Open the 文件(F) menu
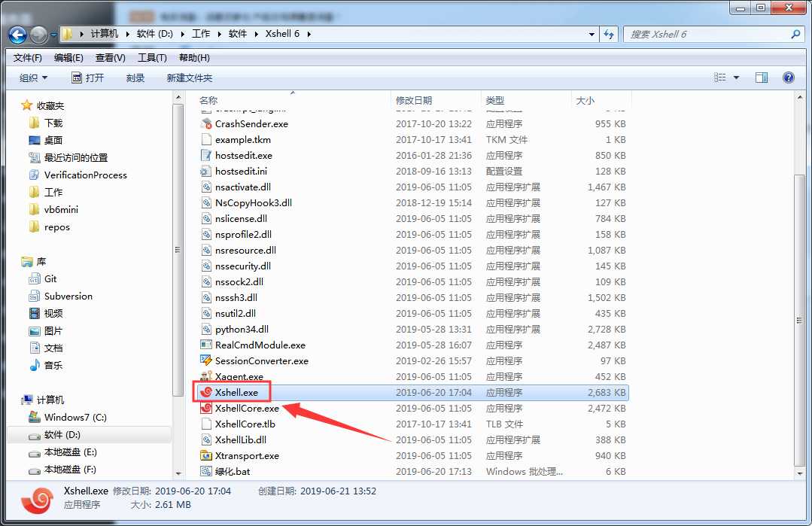 pos(27,58)
